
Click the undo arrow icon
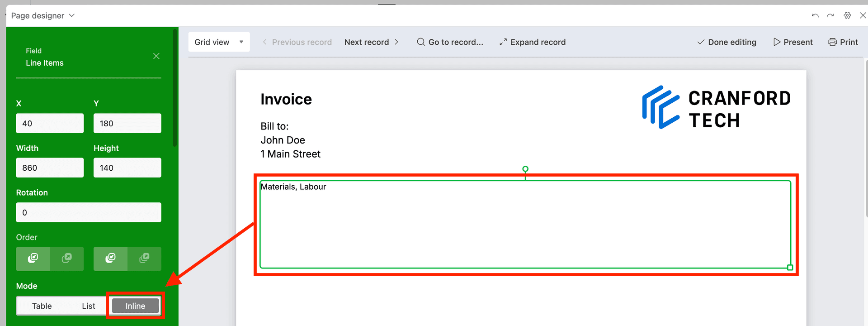(x=815, y=15)
